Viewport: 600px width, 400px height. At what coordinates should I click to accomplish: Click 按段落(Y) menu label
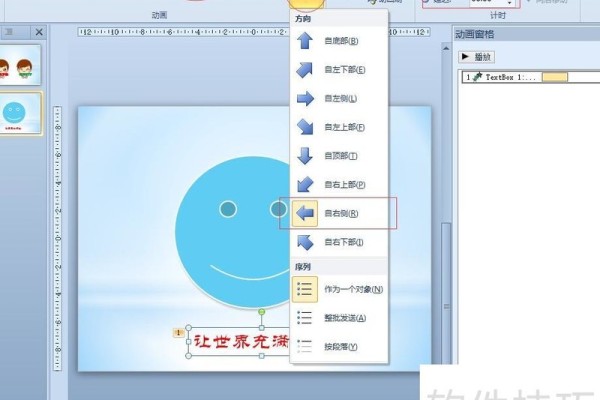341,347
